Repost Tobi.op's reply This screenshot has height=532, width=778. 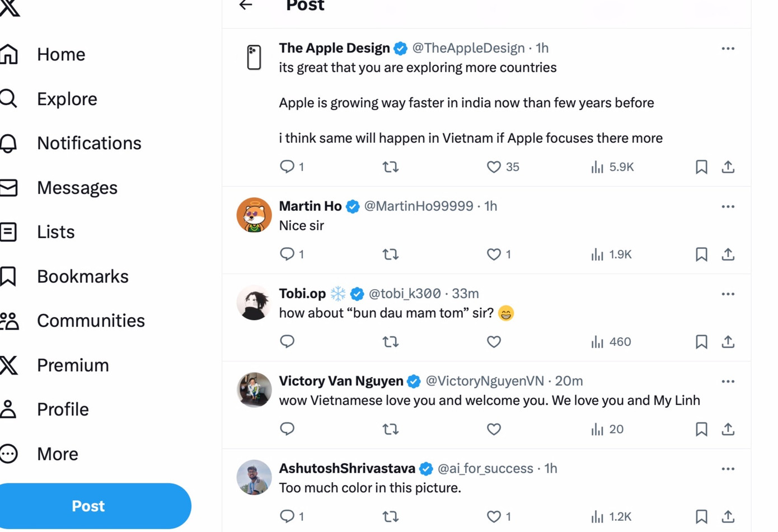pos(390,342)
